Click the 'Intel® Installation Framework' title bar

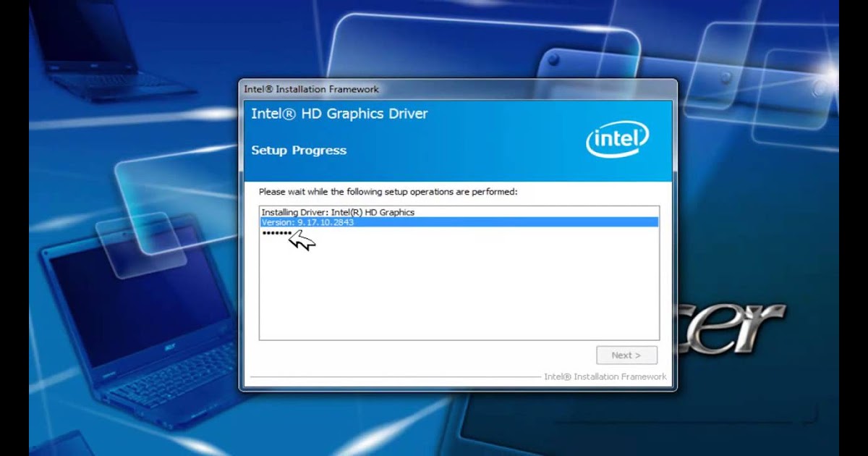457,89
